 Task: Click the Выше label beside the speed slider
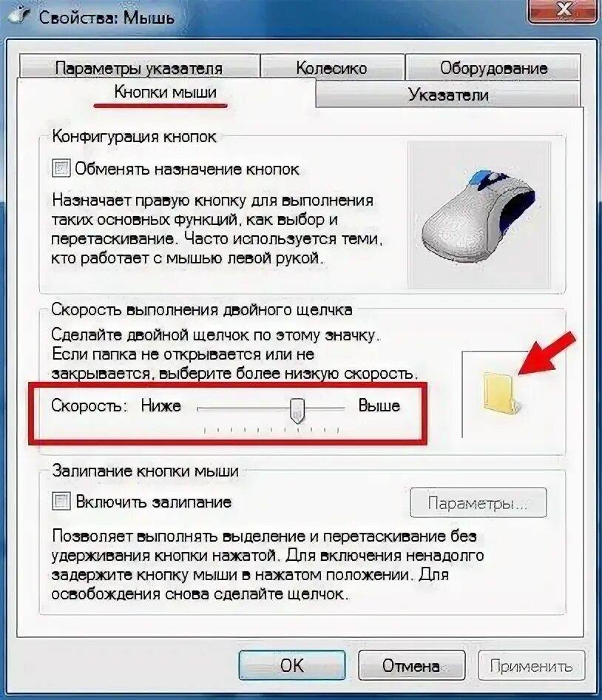tap(379, 405)
